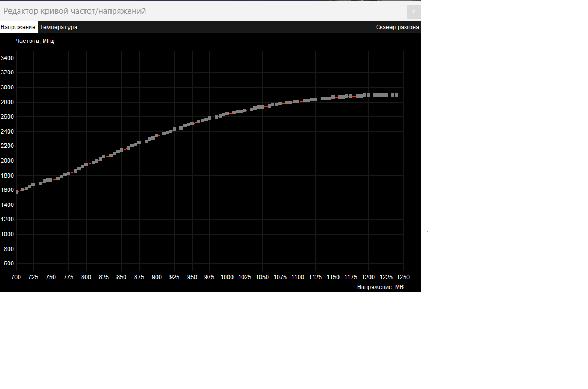The image size is (588, 389).
Task: Select the curve point at 850 mV
Action: click(122, 150)
